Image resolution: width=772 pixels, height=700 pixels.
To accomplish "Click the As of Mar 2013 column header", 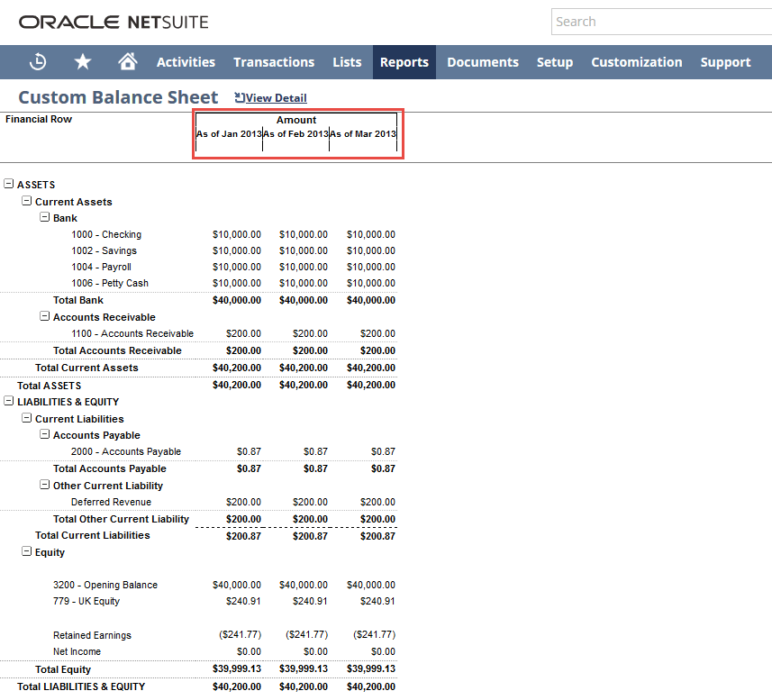I will tap(363, 134).
